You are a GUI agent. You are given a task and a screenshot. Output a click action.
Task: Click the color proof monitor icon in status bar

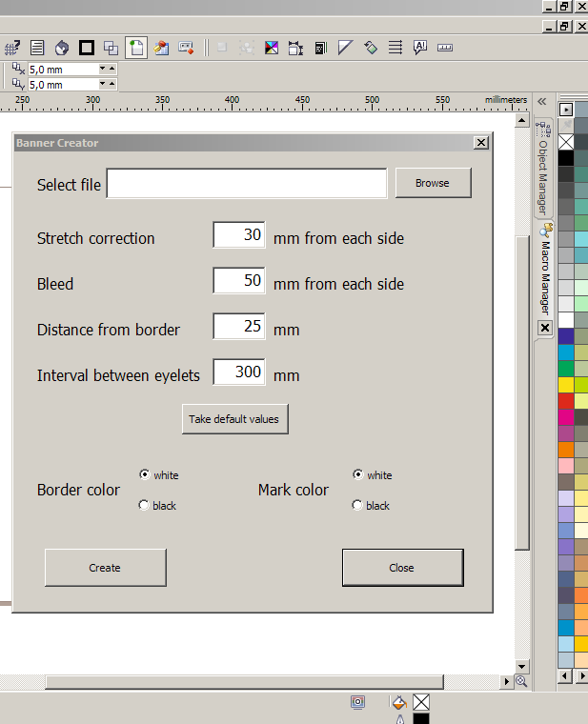(358, 702)
